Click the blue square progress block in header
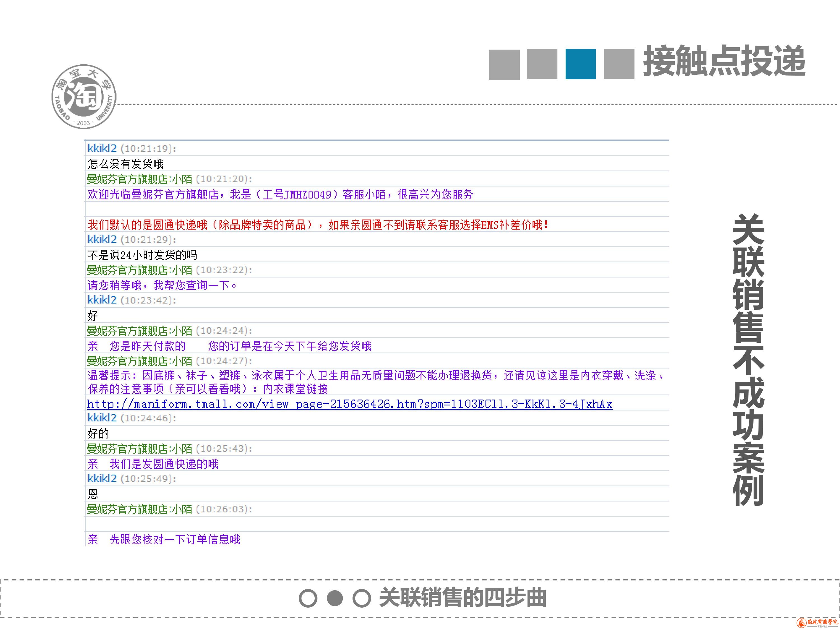The width and height of the screenshot is (840, 630). coord(580,64)
